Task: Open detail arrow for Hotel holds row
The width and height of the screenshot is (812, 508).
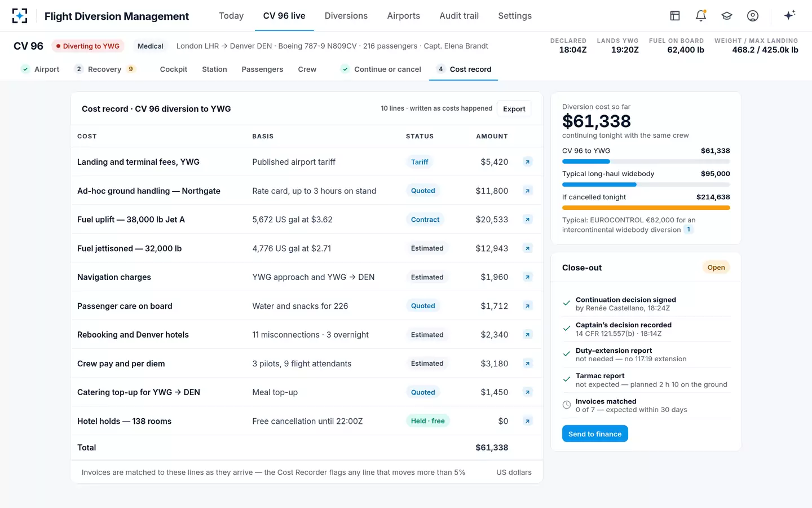Action: tap(528, 421)
